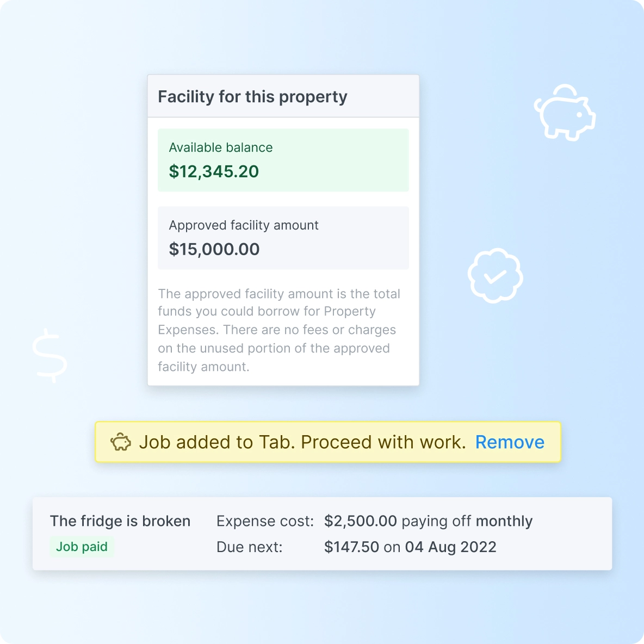The height and width of the screenshot is (644, 644).
Task: Click the Job added to Tab message
Action: [302, 442]
